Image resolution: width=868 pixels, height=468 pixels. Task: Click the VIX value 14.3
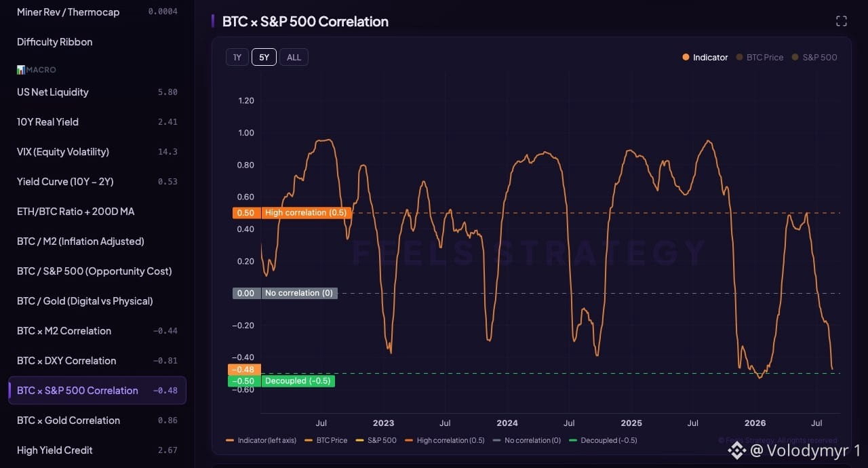(167, 152)
